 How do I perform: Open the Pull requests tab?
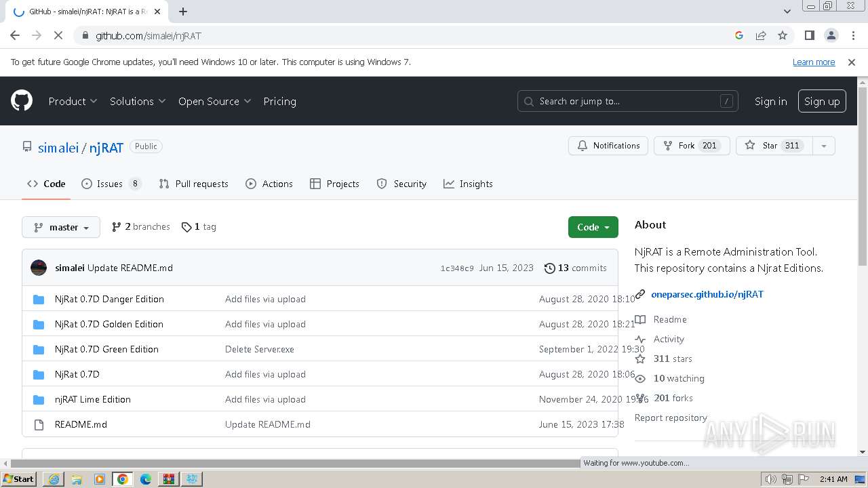pos(193,184)
